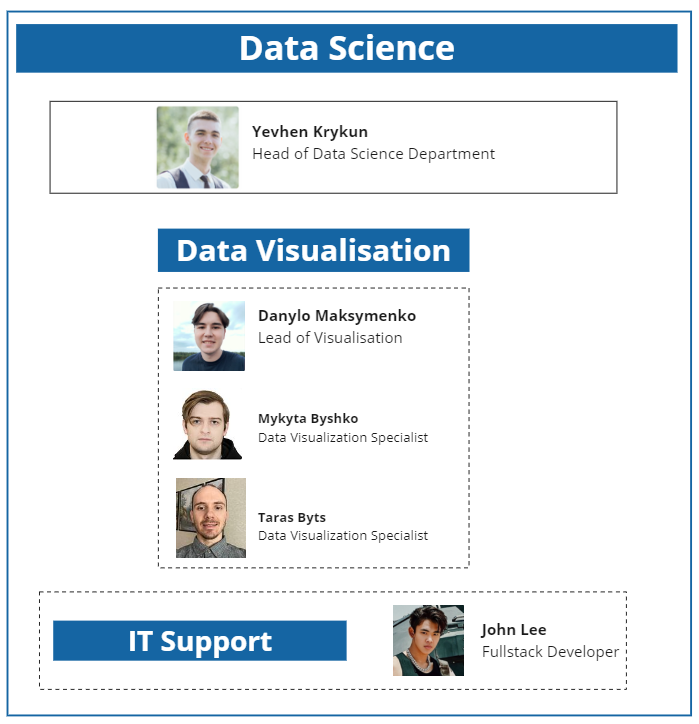Click the name Taras Byts
Image resolution: width=699 pixels, height=724 pixels.
tap(292, 518)
